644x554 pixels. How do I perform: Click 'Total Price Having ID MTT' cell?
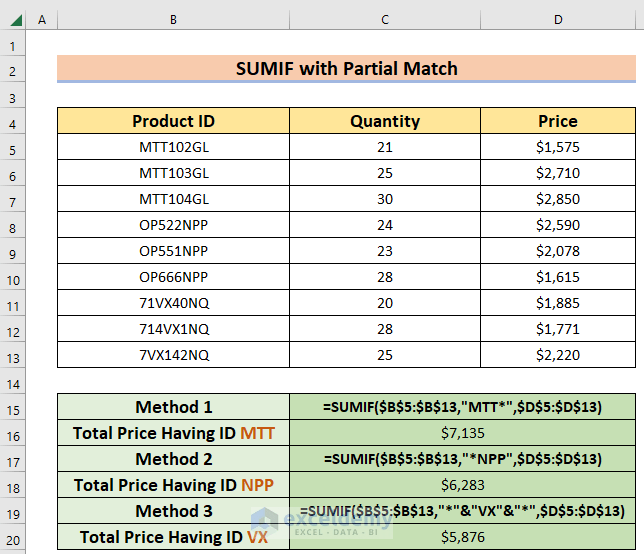(173, 433)
